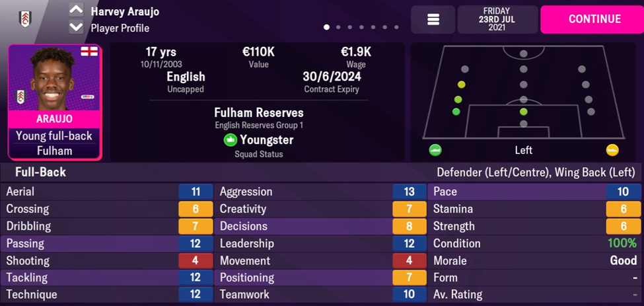Screen dimensions: 644x306
Task: Go to previous player with up chevron
Action: [x=76, y=10]
